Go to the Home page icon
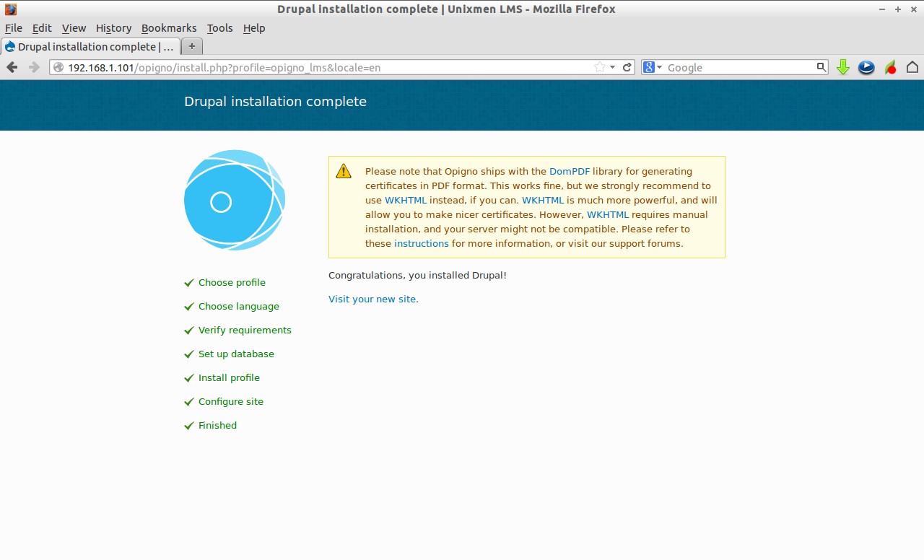 pyautogui.click(x=912, y=67)
